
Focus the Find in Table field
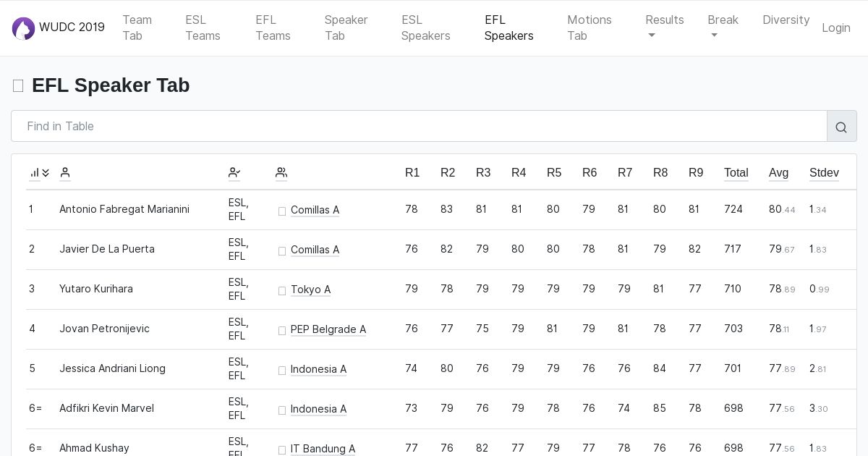[x=420, y=127]
